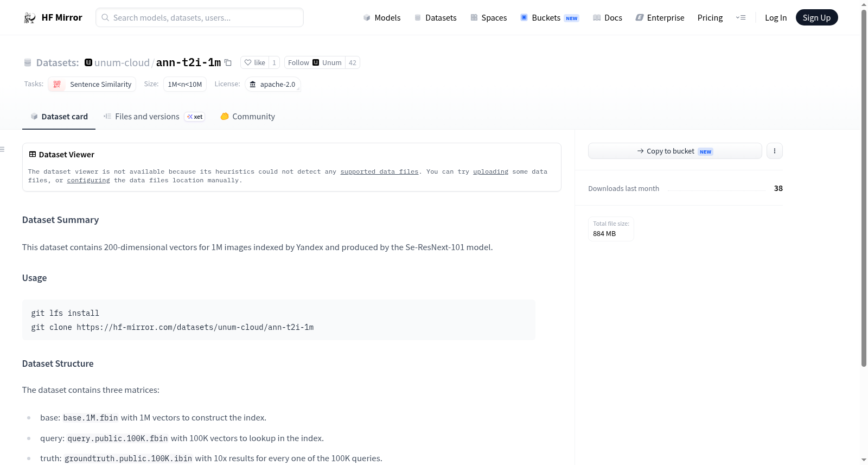Switch to Files and versions tab
The width and height of the screenshot is (868, 465).
146,117
